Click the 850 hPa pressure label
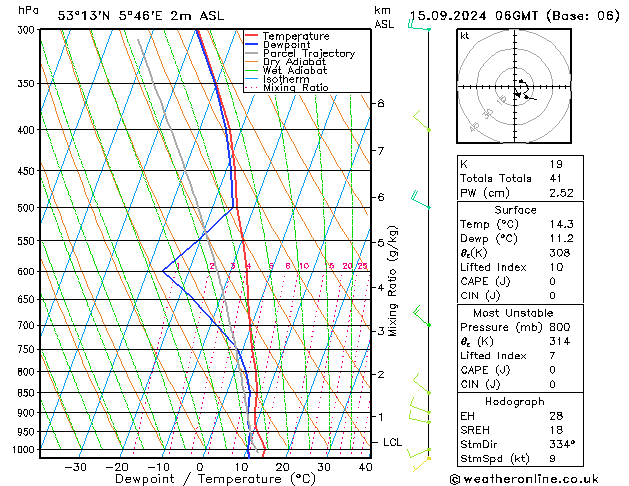The image size is (629, 486). point(28,393)
